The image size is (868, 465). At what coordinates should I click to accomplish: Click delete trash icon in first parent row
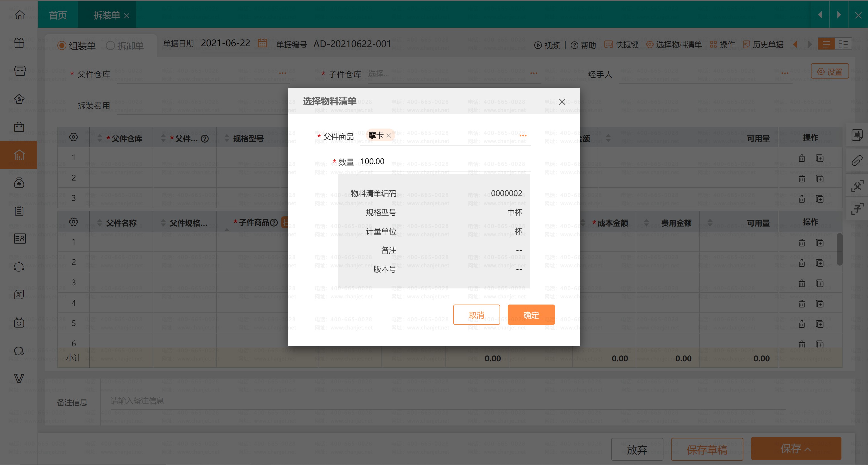pos(802,158)
